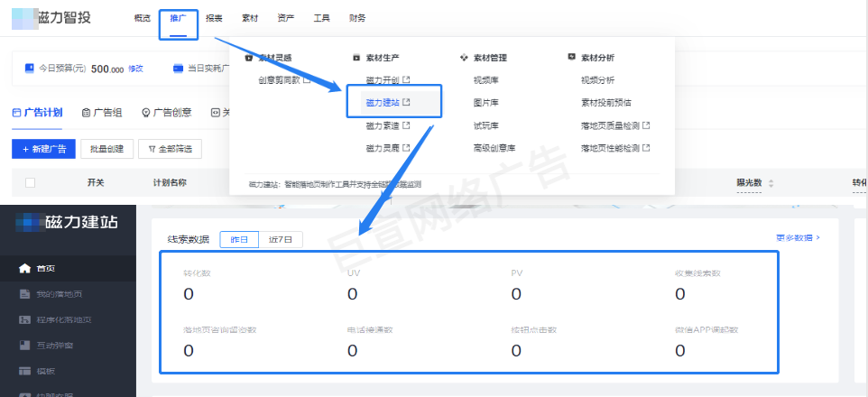Image resolution: width=868 pixels, height=397 pixels.
Task: Click the 500.000 budget value
Action: click(106, 69)
